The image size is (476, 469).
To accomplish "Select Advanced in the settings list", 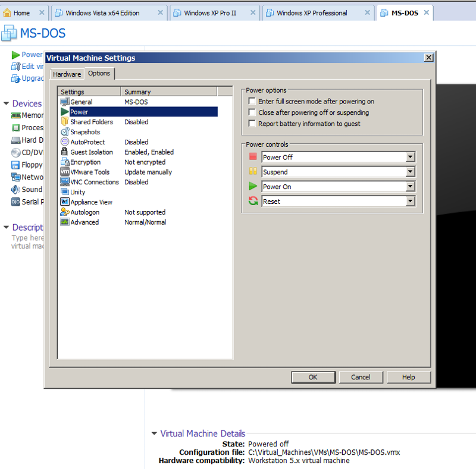I will tap(84, 222).
